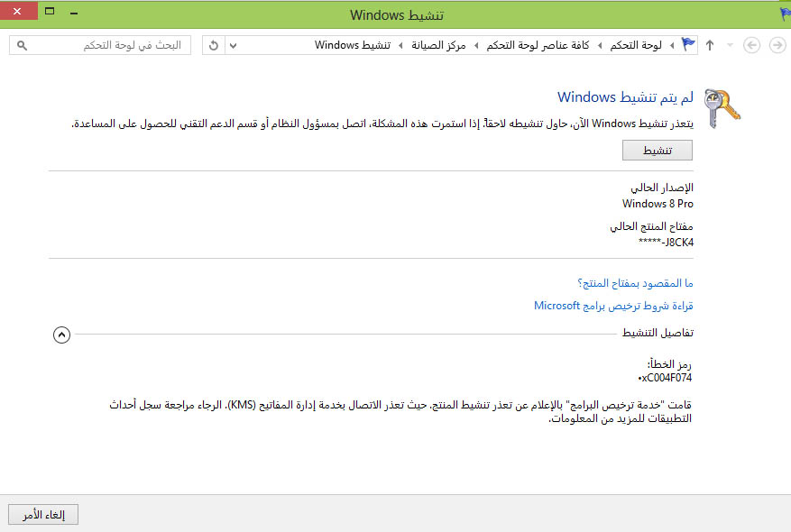Click the مفتاح المنتج الحالي label

click(651, 226)
